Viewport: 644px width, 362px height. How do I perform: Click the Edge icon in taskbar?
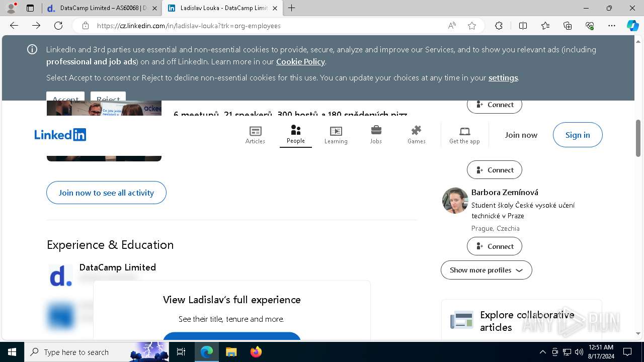(x=207, y=352)
